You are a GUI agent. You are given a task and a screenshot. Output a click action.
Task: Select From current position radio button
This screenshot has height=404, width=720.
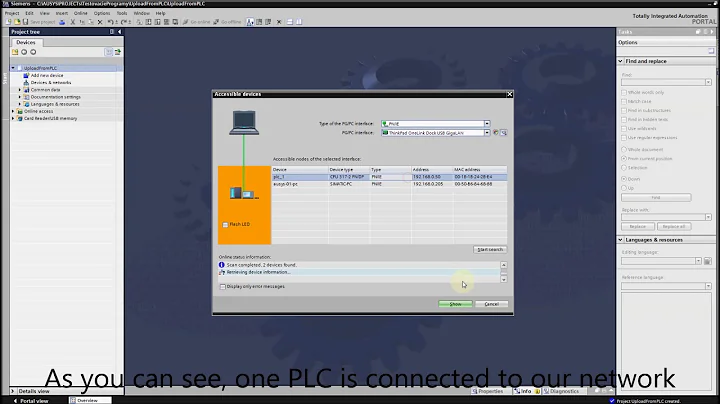(624, 158)
